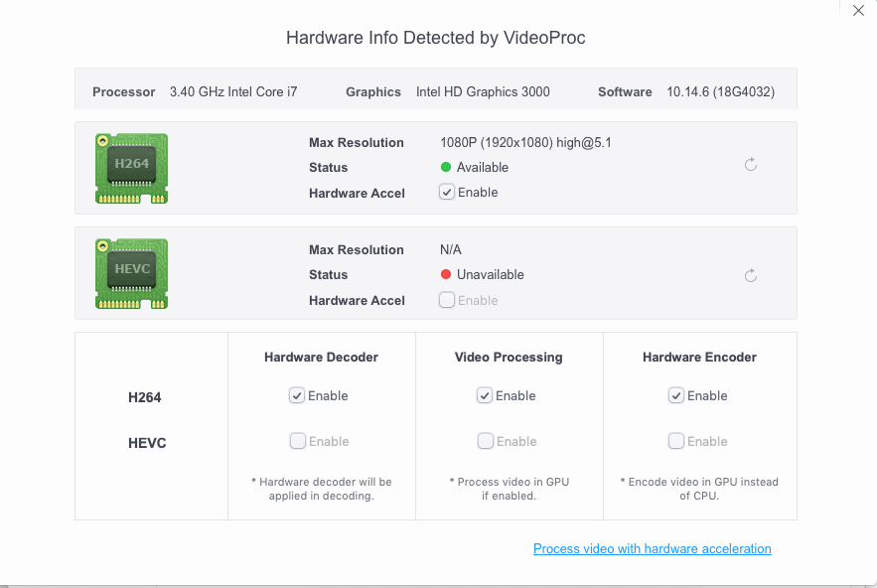Select the 10.14.6 (18G4032) software version
877x588 pixels.
[720, 91]
